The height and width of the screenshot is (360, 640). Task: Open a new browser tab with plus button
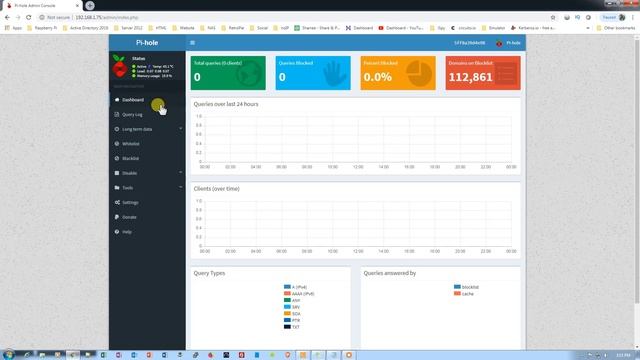[x=90, y=5]
